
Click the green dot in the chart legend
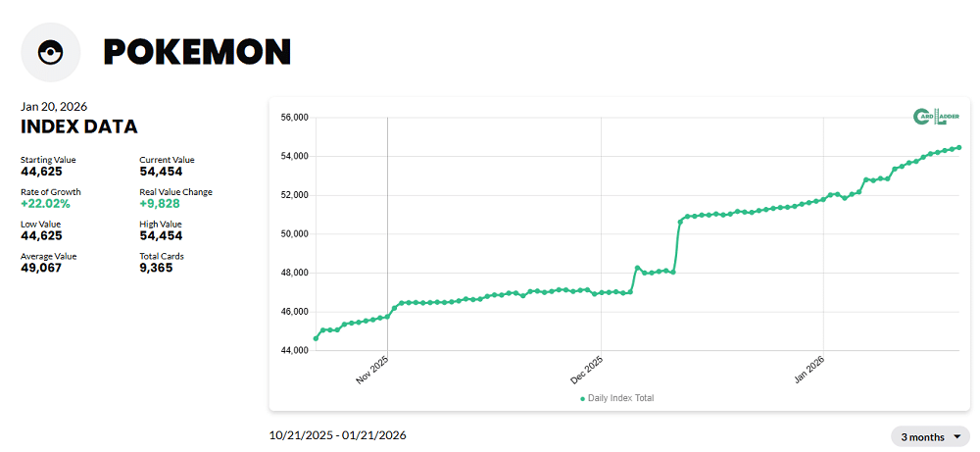[x=582, y=398]
